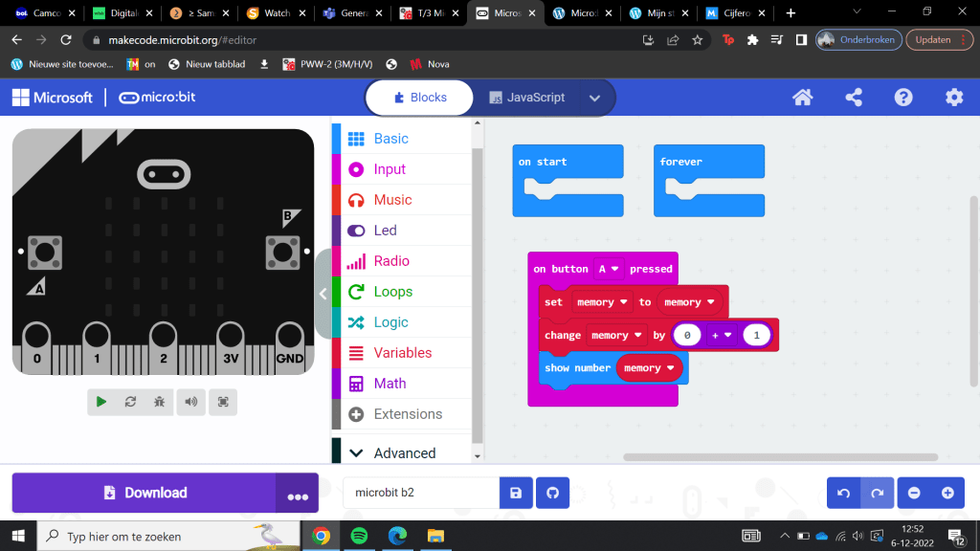This screenshot has width=980, height=551.
Task: Open the settings gear in MakeCode header
Action: 954,98
